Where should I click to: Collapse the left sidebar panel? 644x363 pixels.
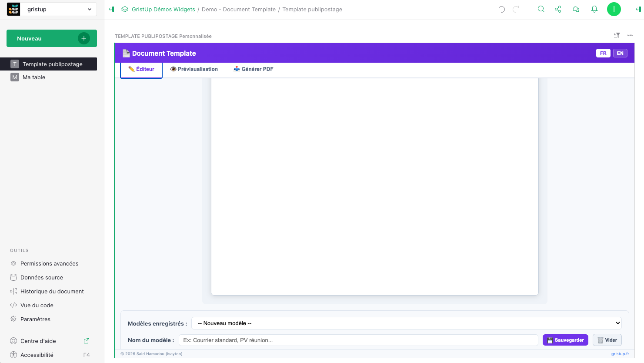point(111,9)
